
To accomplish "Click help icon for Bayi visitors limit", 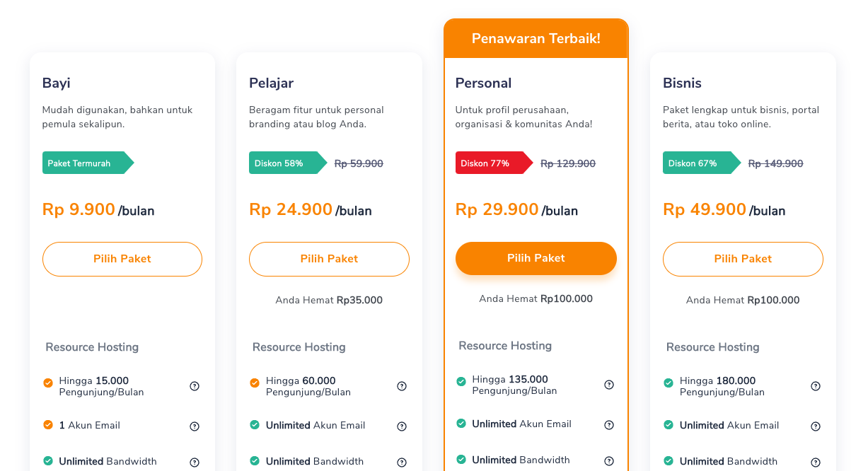I will (195, 386).
